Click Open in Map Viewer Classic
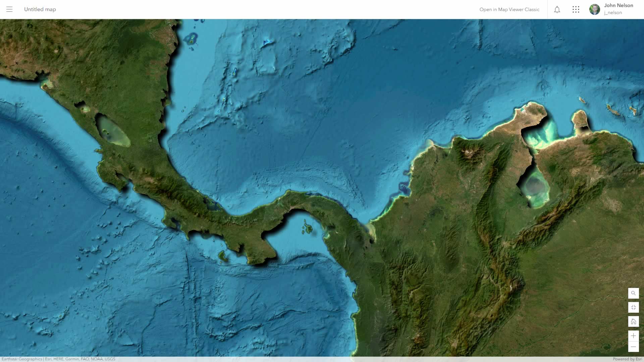Screen dimensions: 644x362 [509, 9]
